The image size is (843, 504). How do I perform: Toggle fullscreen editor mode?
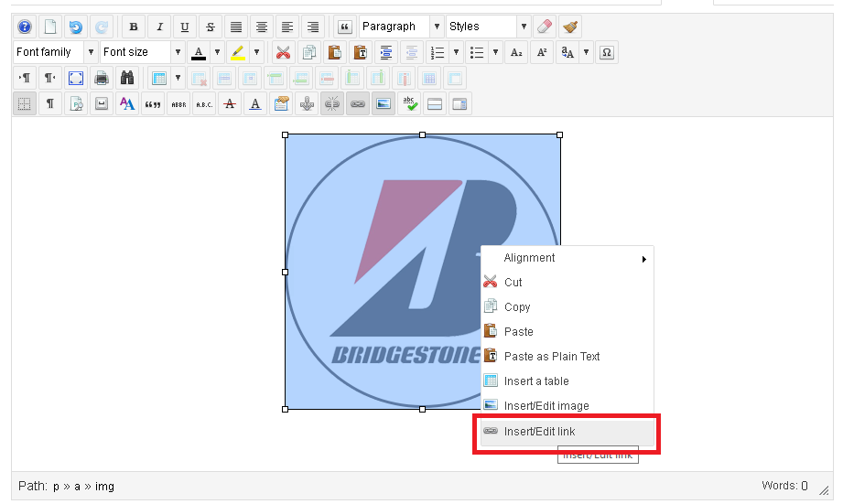tap(76, 78)
